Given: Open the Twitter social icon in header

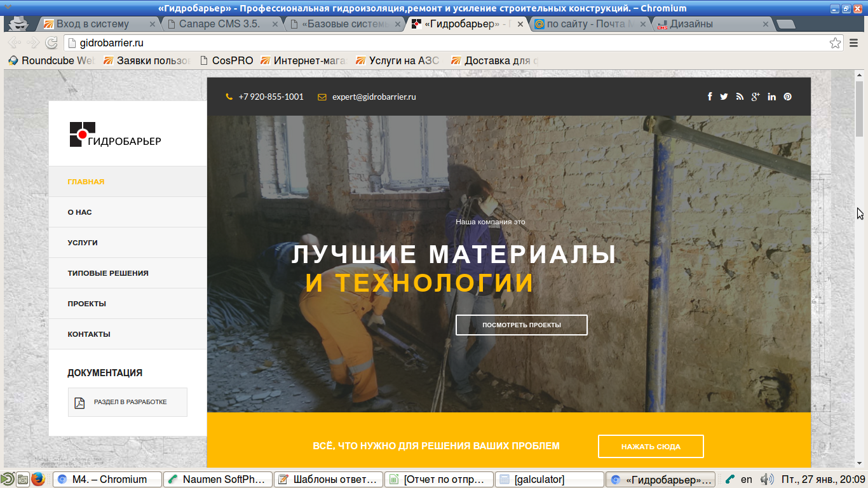Looking at the screenshot, I should click(x=724, y=97).
